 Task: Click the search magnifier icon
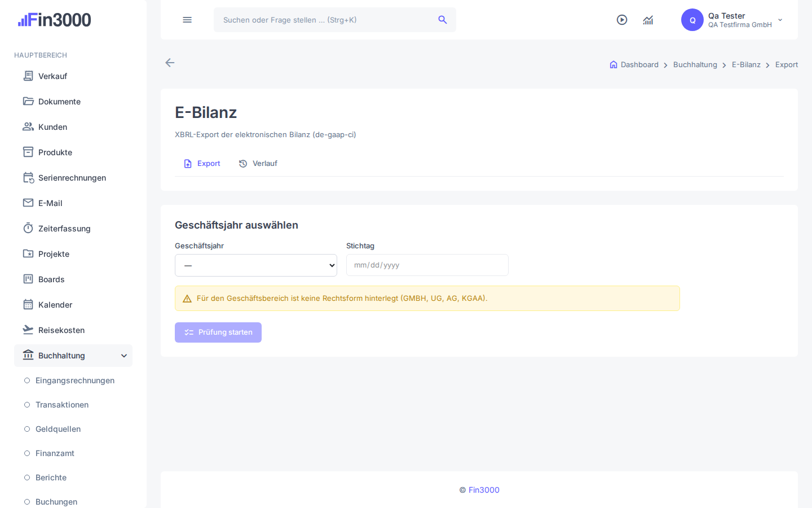click(443, 20)
